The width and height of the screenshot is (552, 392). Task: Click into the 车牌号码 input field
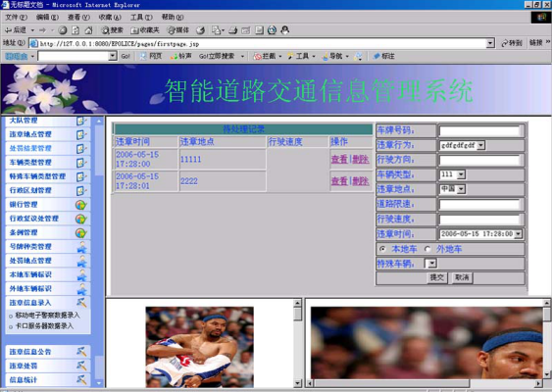click(x=479, y=131)
